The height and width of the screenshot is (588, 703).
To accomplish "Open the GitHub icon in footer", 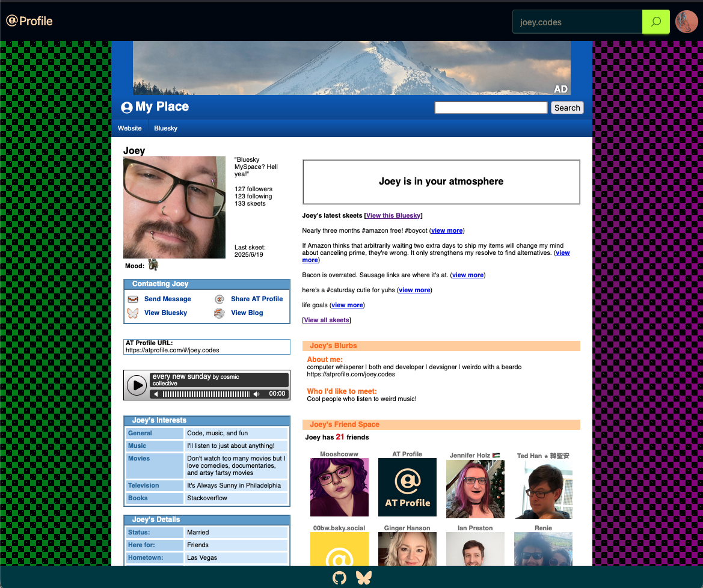I will tap(340, 578).
